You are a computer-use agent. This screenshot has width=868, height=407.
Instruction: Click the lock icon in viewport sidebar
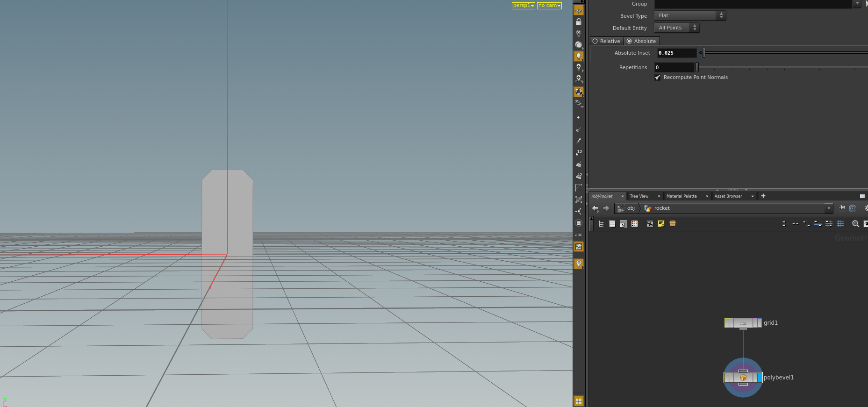coord(579,22)
